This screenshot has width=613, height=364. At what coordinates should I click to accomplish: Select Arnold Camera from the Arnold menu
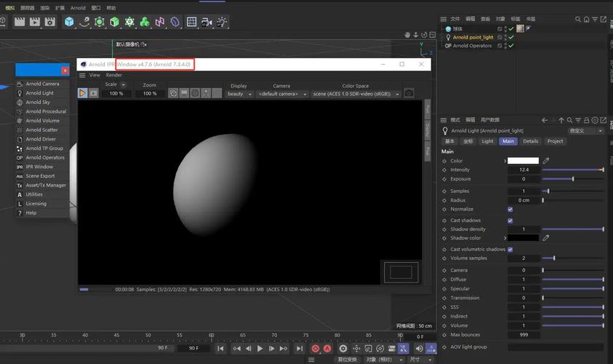(42, 84)
